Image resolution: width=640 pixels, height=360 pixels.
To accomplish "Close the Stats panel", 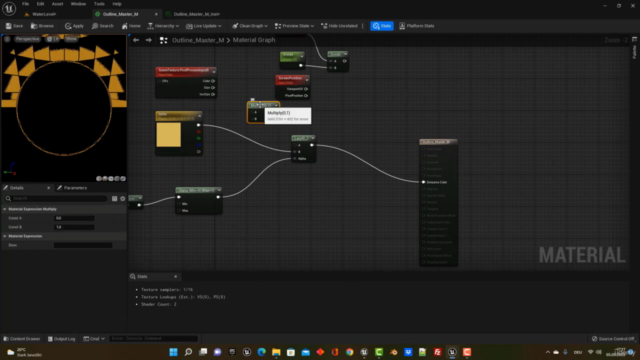I will (x=176, y=276).
